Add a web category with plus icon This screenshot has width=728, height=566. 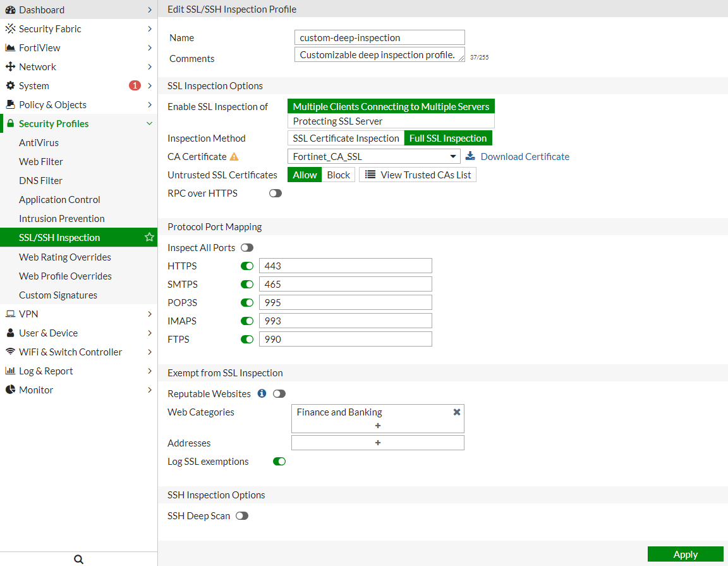click(378, 426)
